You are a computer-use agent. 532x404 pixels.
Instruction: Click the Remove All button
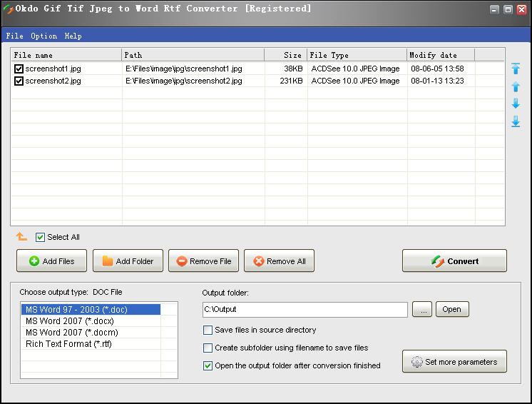pyautogui.click(x=280, y=261)
